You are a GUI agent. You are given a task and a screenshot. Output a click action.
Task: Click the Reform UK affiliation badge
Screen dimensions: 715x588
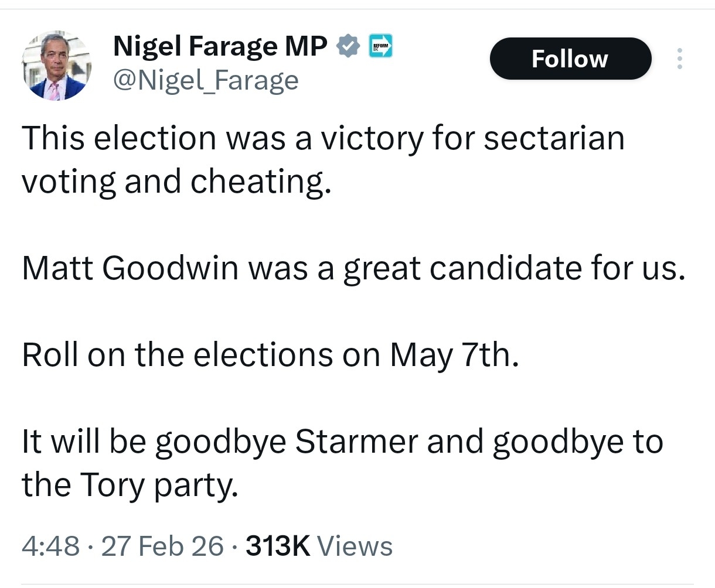(x=381, y=46)
